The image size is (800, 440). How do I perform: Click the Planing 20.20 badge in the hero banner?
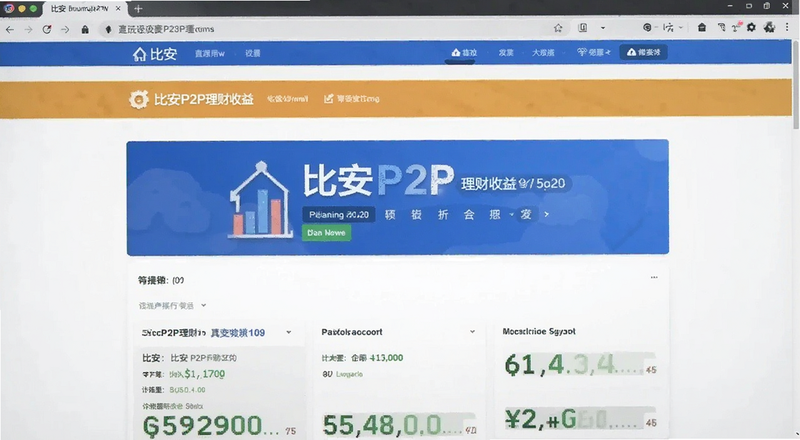pos(339,215)
